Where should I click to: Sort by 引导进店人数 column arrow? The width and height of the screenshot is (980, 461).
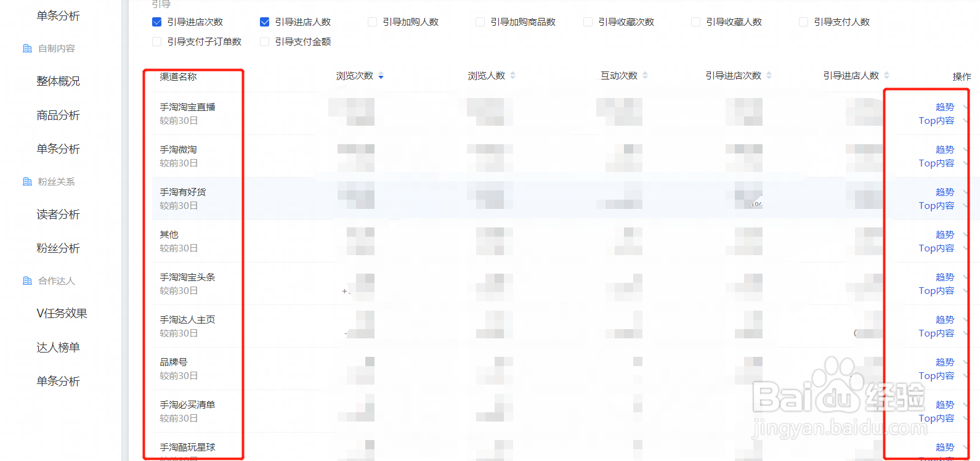pyautogui.click(x=887, y=76)
